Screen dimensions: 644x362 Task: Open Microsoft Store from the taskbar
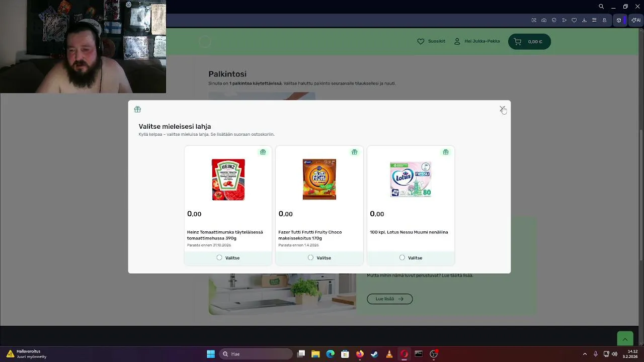(x=345, y=354)
